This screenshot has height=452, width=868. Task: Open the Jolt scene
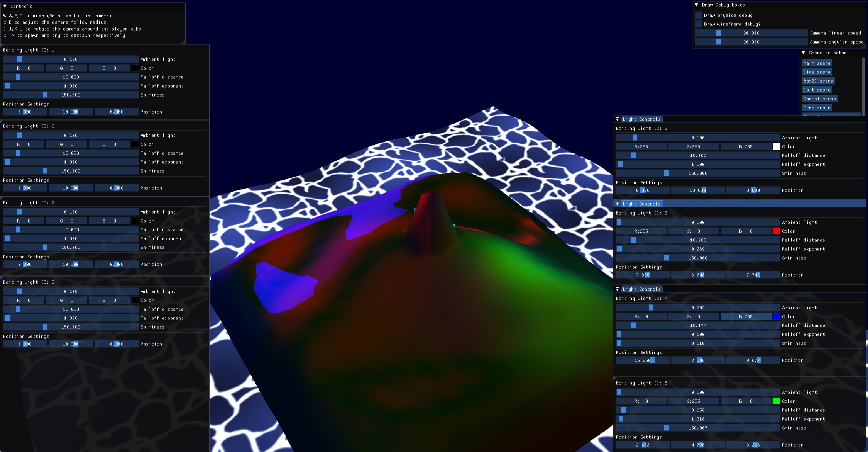click(x=817, y=90)
